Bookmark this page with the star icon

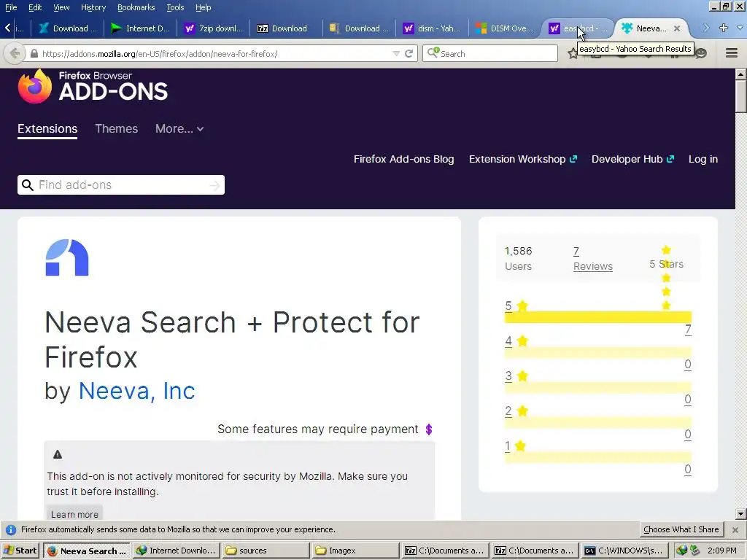[572, 53]
